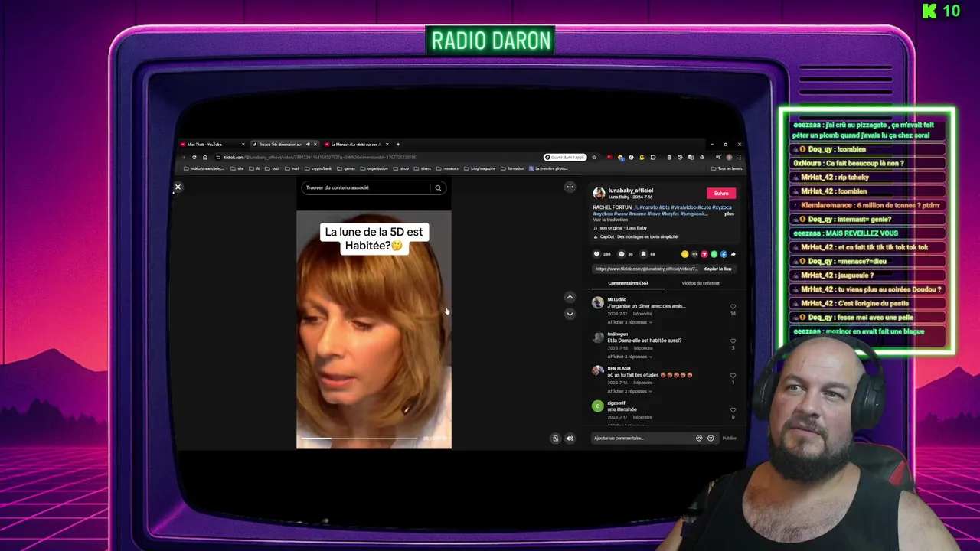
Task: Click the lunababy_officiel username
Action: 631,191
